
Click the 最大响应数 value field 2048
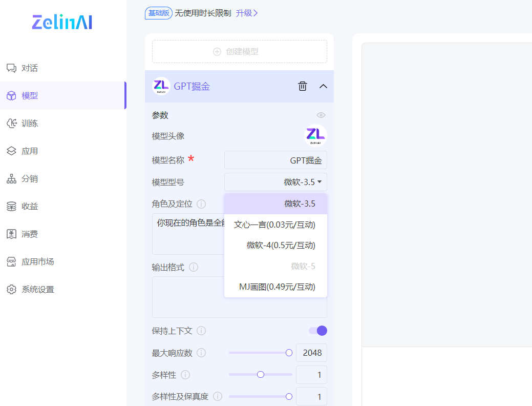pyautogui.click(x=311, y=353)
